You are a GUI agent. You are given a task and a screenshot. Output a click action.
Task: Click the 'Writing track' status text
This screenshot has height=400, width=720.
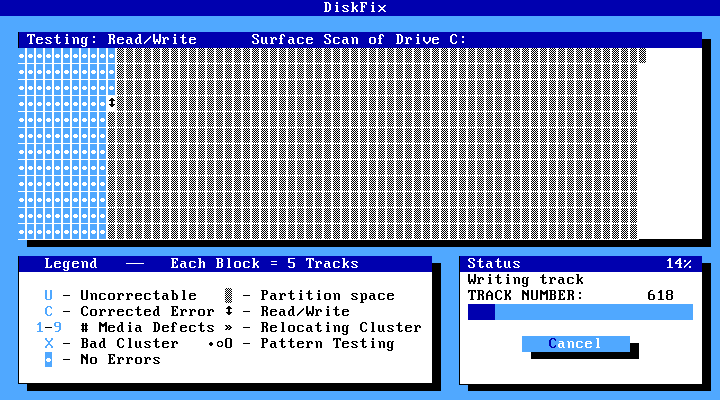click(526, 280)
